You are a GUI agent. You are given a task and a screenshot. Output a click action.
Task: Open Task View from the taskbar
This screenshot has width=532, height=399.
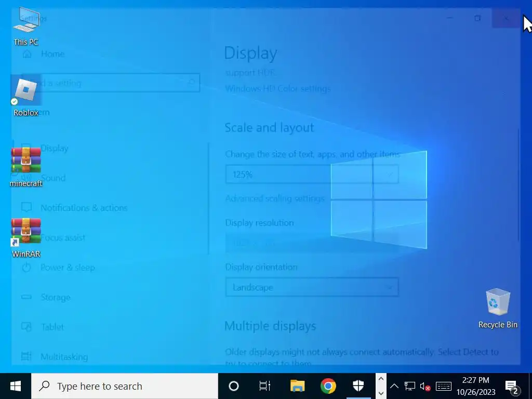point(264,386)
